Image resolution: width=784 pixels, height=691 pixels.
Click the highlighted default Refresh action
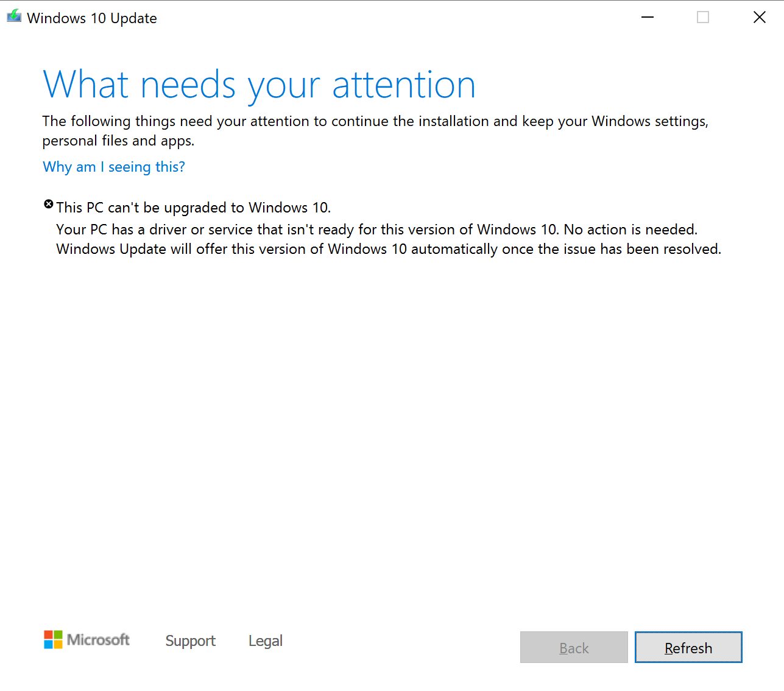point(688,647)
